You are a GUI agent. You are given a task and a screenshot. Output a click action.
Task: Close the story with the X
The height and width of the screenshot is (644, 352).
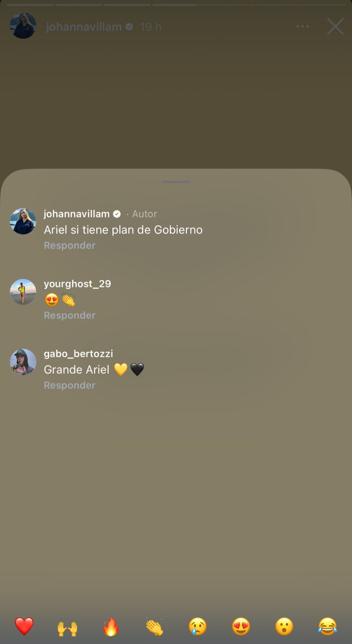pyautogui.click(x=335, y=27)
